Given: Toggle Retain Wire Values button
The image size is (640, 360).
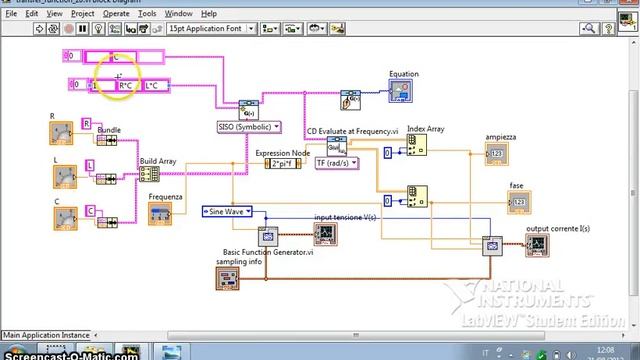Looking at the screenshot, I should pos(115,29).
